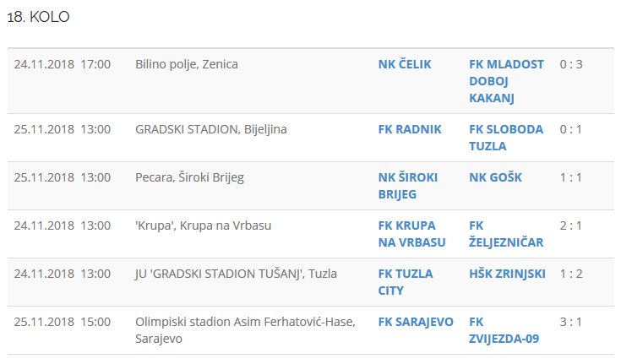Open the FK Radnik team page
This screenshot has width=621, height=364.
point(410,129)
